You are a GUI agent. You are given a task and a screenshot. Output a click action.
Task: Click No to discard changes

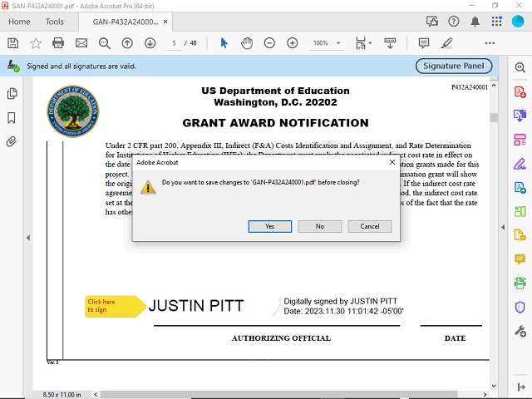(319, 226)
